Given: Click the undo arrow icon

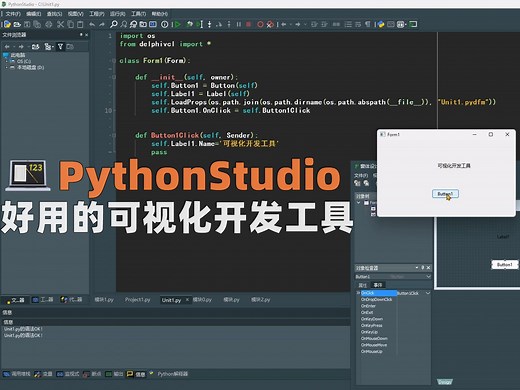Looking at the screenshot, I should point(92,24).
